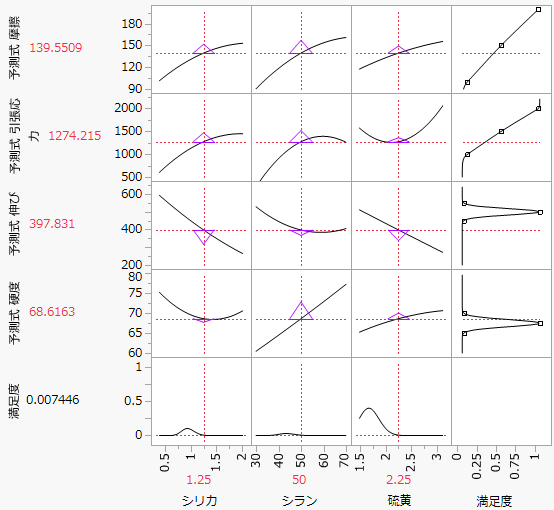This screenshot has width=554, height=510.
Task: Click the 満足度 x-axis tick label 0.75
Action: [x=515, y=466]
